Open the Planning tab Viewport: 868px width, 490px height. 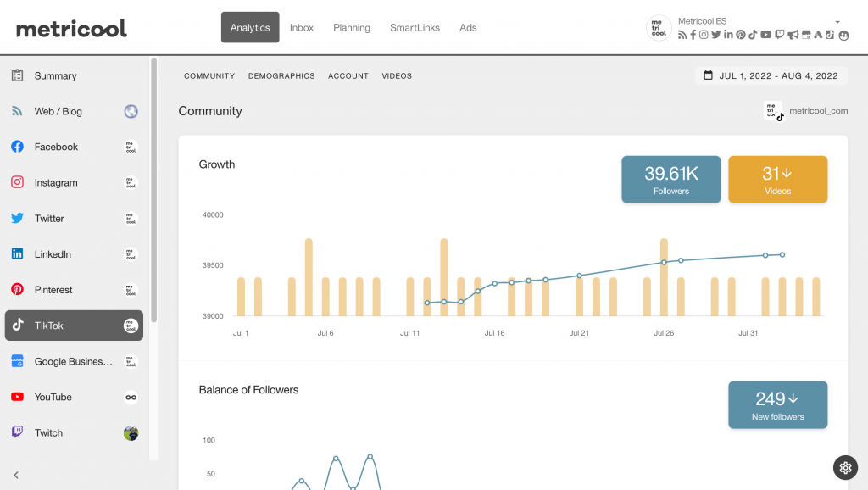352,27
